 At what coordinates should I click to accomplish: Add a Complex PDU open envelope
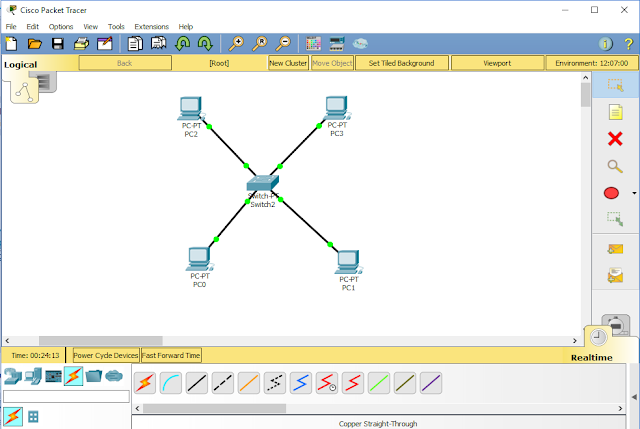pyautogui.click(x=615, y=276)
